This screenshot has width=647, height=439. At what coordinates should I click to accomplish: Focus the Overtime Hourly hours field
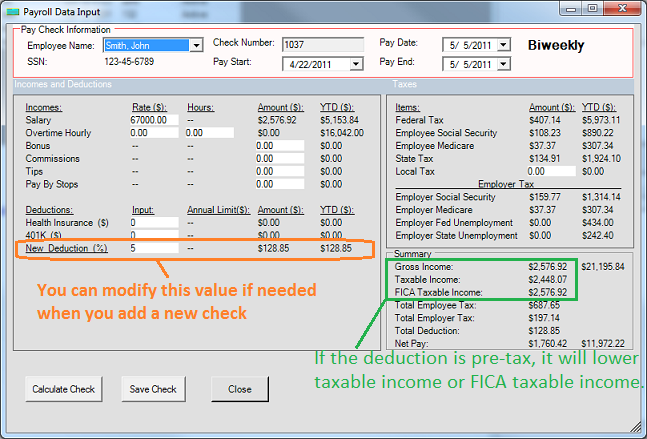208,133
